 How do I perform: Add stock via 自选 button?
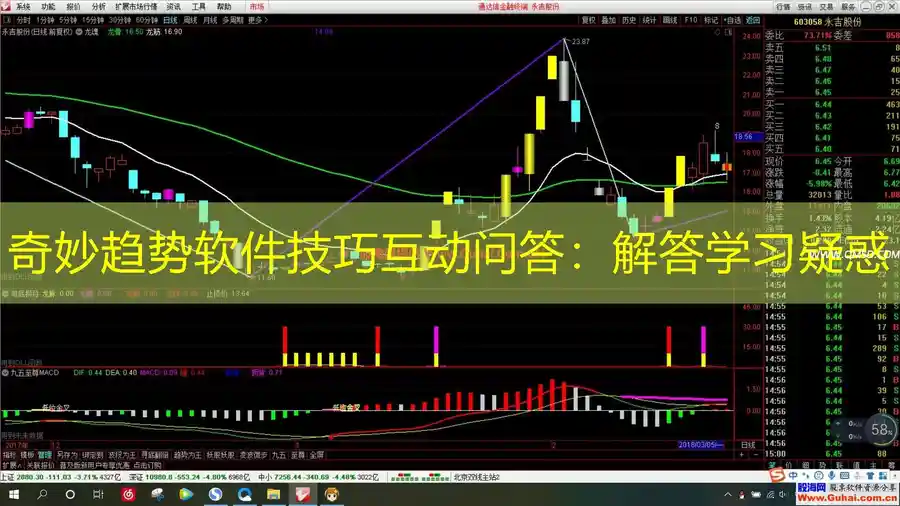(x=732, y=20)
